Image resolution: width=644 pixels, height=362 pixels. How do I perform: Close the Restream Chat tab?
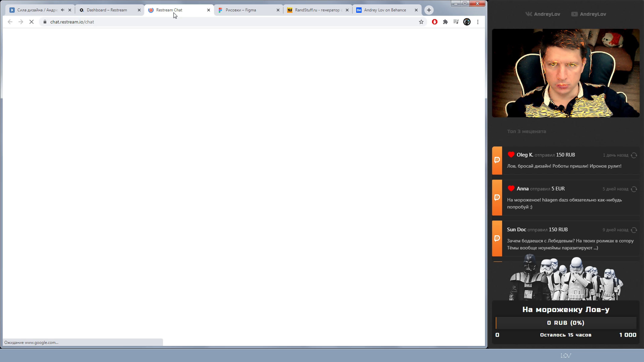point(208,10)
